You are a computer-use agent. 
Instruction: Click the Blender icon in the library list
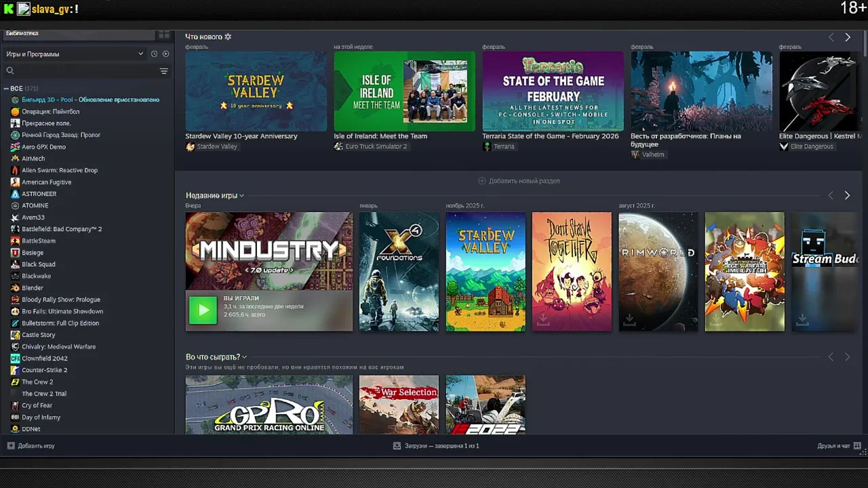coord(15,288)
